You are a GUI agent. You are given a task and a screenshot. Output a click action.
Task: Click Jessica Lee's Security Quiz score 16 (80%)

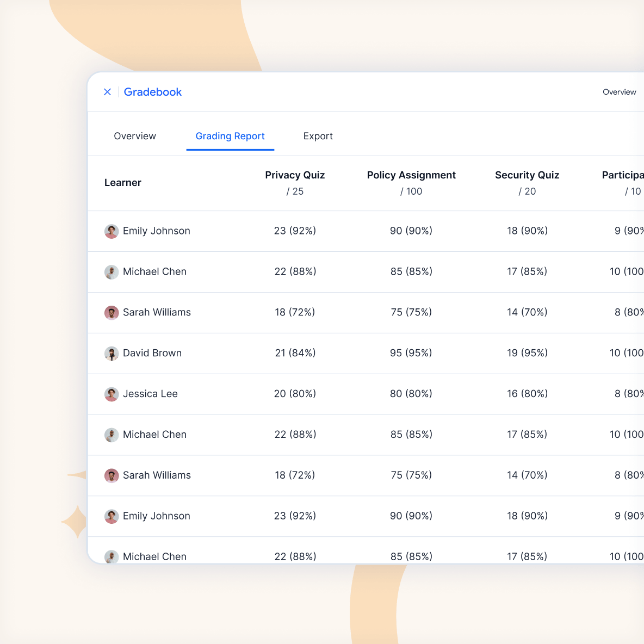point(527,394)
